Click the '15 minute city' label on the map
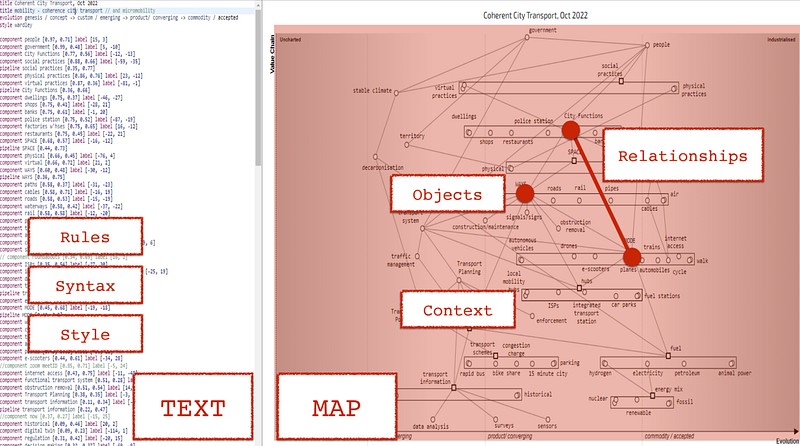 pyautogui.click(x=548, y=374)
